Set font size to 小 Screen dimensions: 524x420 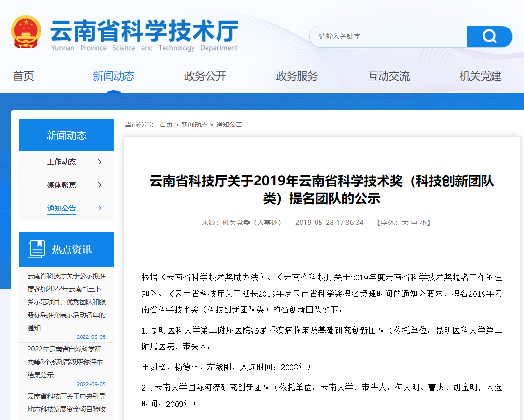(x=423, y=223)
